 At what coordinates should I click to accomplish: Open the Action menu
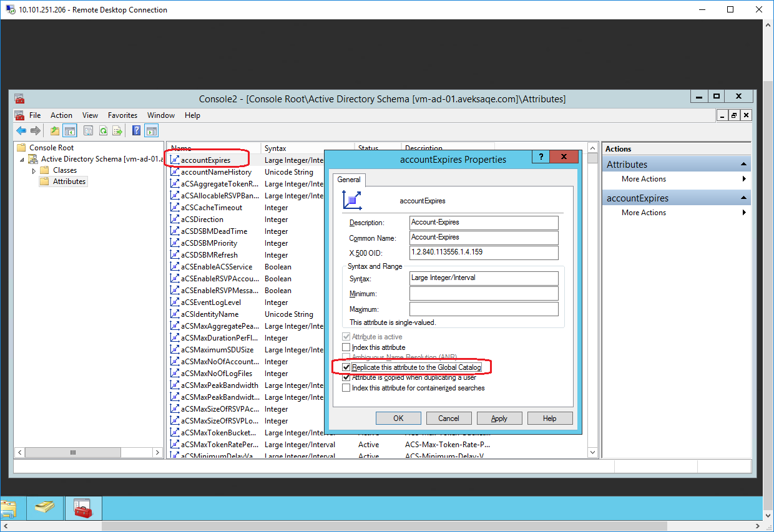[61, 115]
